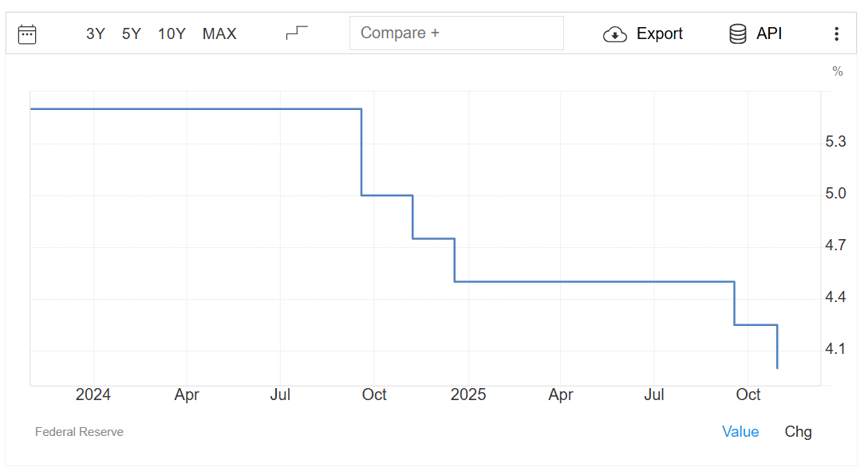Viewport: 868px width, 475px height.
Task: Click the 5.0 y-axis label
Action: tap(835, 194)
